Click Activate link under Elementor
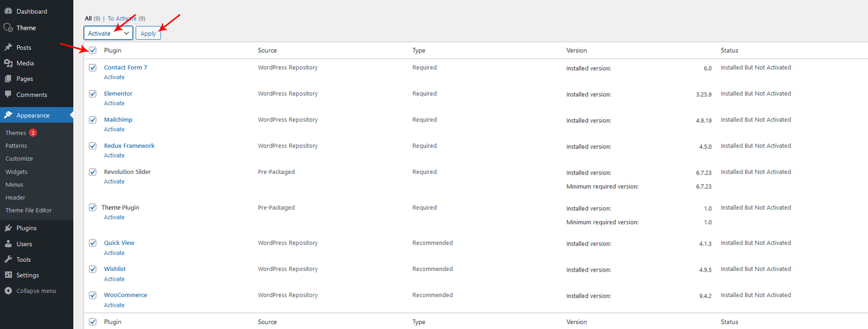868x329 pixels. pos(114,104)
